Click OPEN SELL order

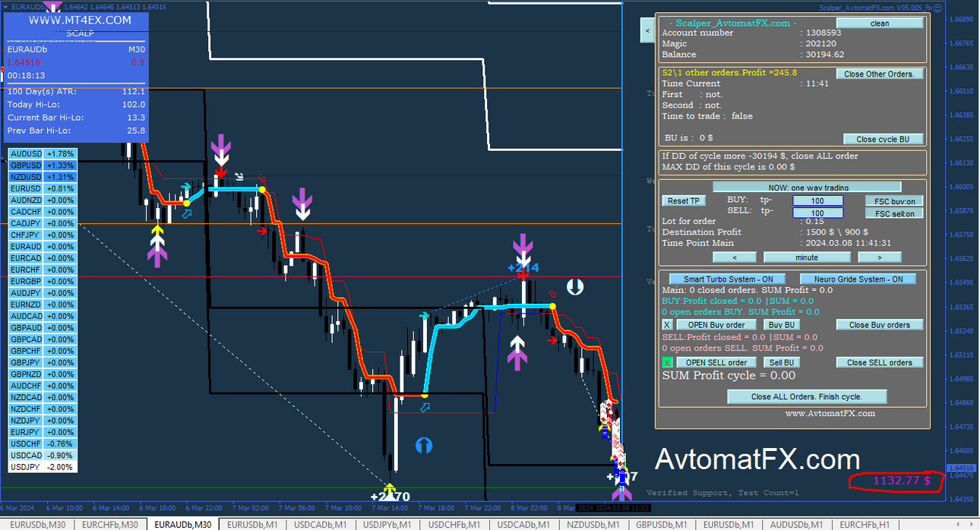point(716,363)
